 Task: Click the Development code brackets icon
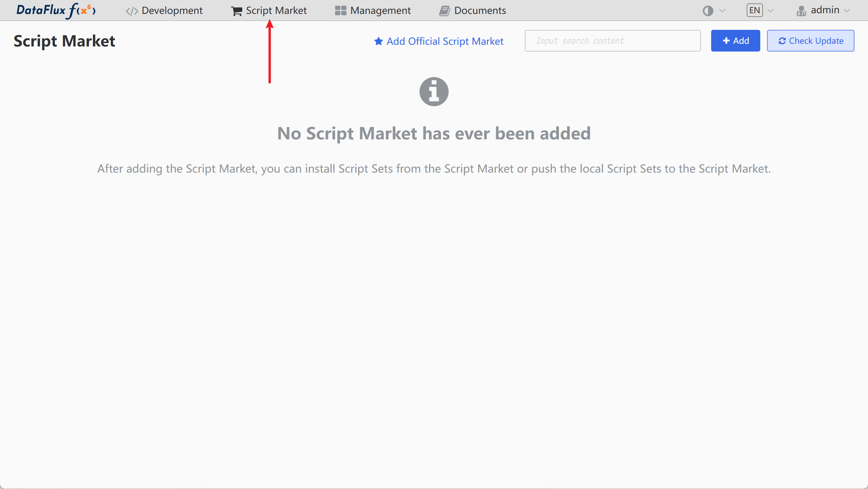click(x=132, y=11)
